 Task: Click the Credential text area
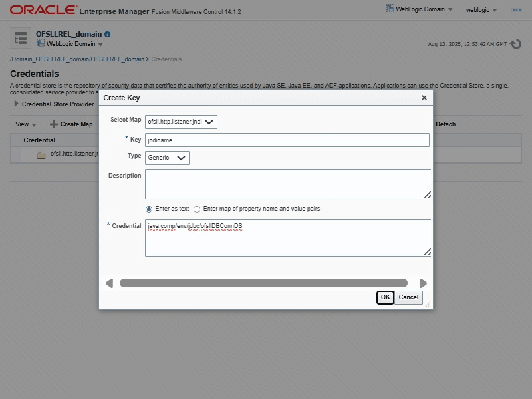[288, 238]
